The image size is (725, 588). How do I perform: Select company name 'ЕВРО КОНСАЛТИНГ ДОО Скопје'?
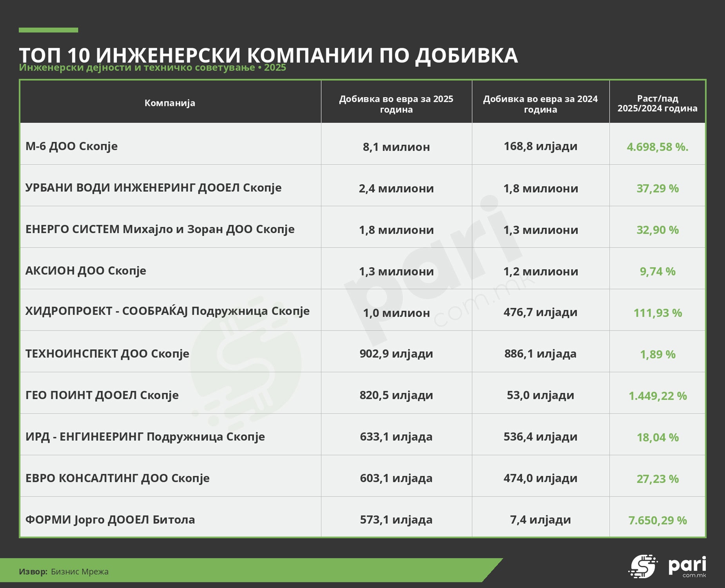[x=117, y=479]
